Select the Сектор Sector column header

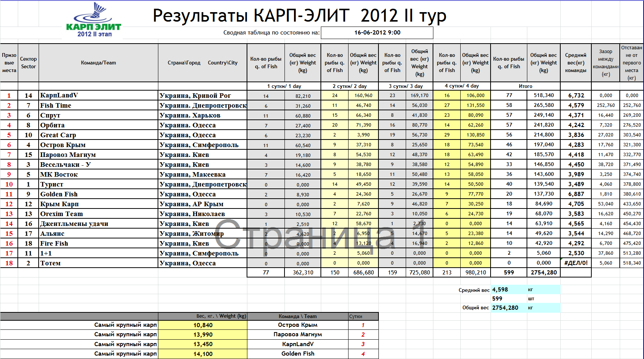pyautogui.click(x=28, y=63)
